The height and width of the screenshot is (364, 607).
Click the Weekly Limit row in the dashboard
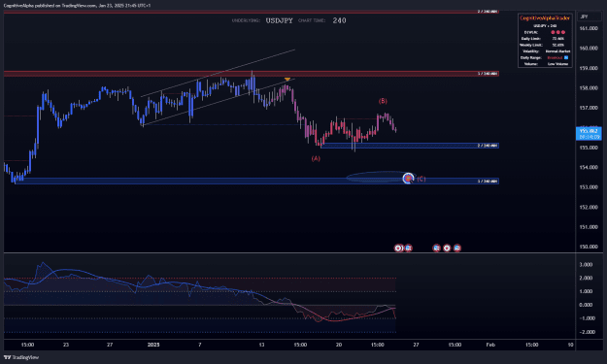[545, 45]
